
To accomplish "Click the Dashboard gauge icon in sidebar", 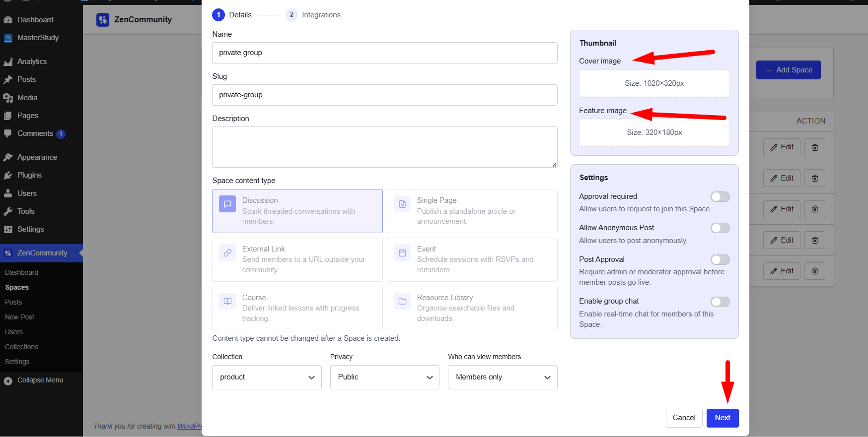I will pos(8,20).
